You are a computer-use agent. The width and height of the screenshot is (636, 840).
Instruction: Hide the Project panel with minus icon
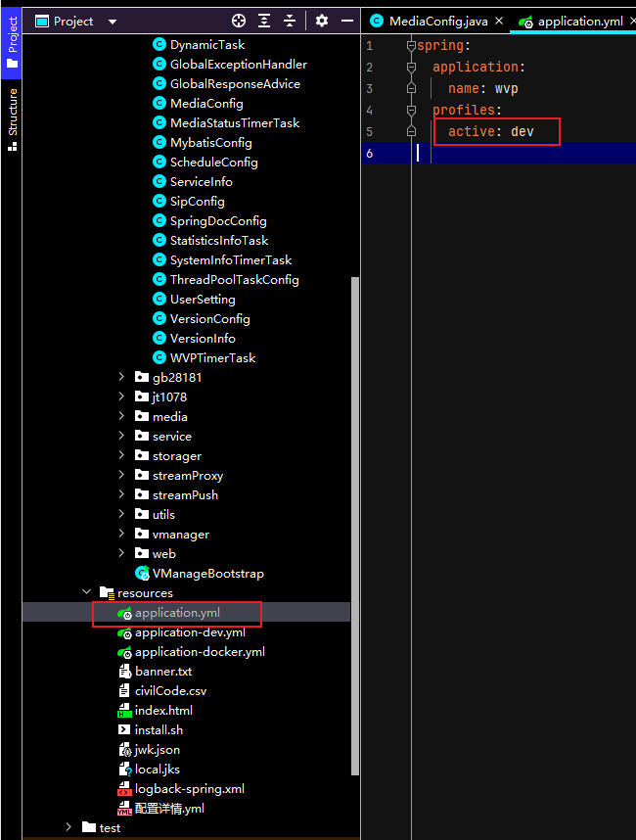click(x=347, y=21)
